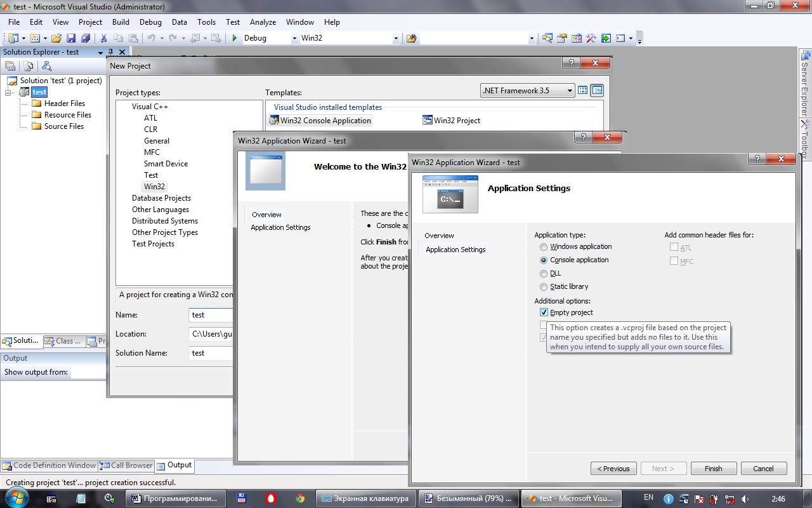The height and width of the screenshot is (508, 812).
Task: Open the Properties Window toolbar icon
Action: pos(561,38)
